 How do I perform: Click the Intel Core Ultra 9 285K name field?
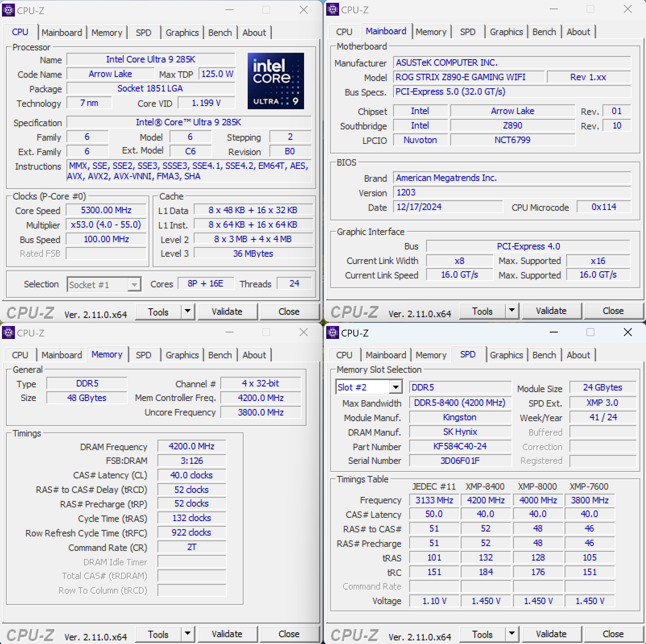(151, 59)
